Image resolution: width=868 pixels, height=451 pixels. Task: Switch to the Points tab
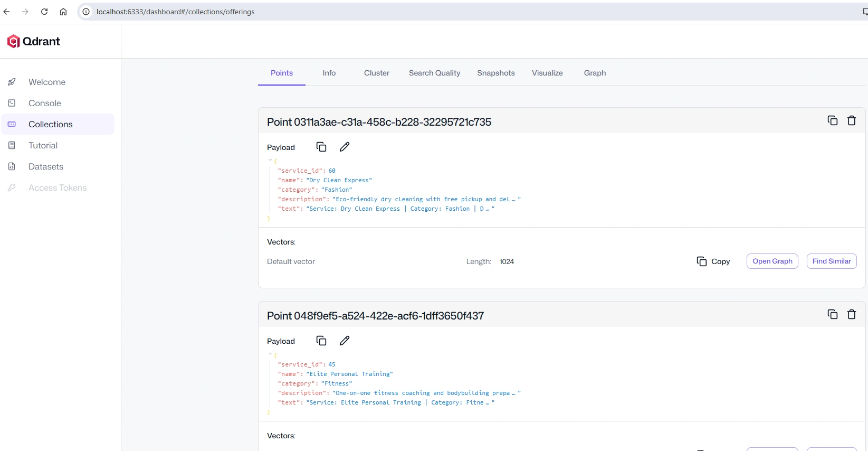tap(282, 73)
